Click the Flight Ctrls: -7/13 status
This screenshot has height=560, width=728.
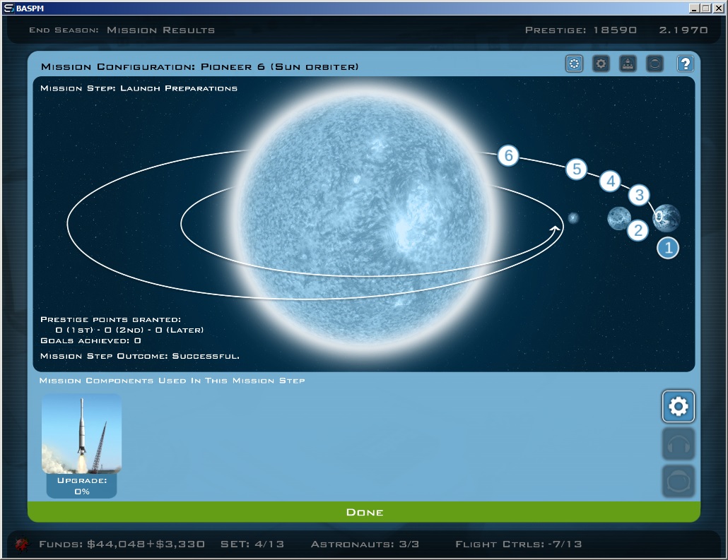tap(519, 544)
